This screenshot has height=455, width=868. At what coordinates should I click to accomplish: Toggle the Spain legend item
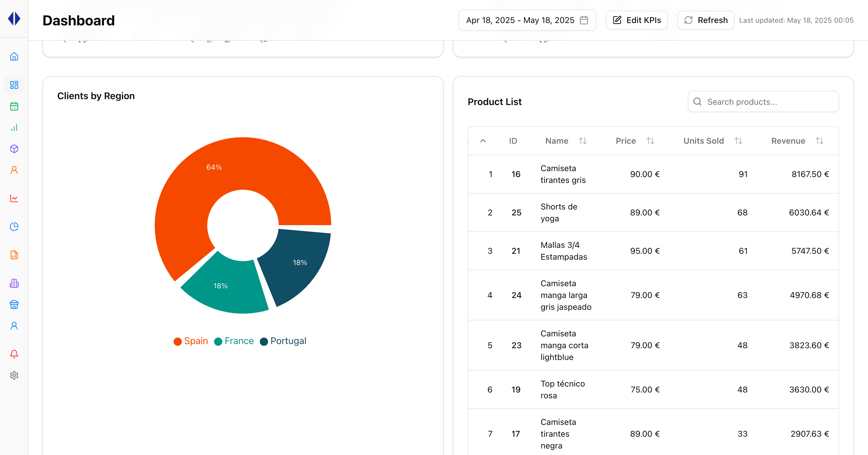(191, 341)
